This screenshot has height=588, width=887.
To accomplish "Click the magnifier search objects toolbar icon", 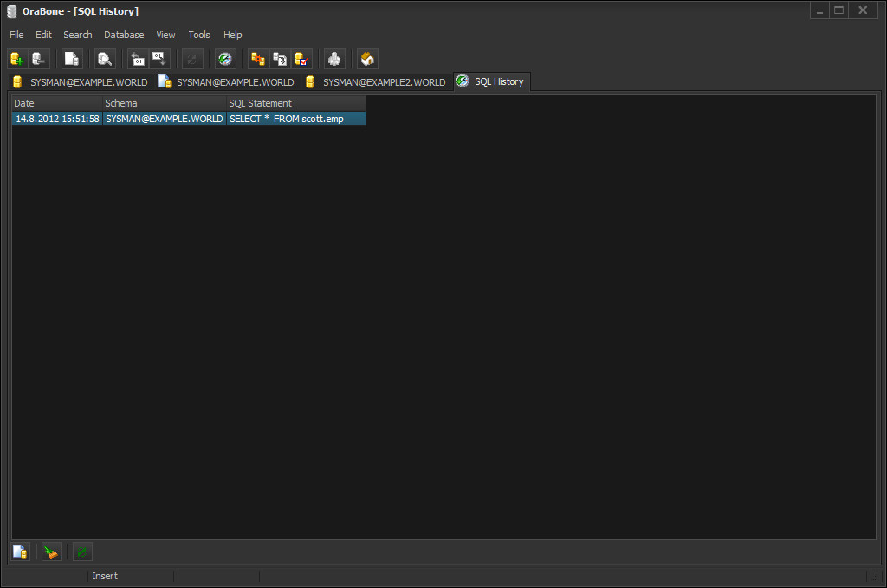I will coord(105,59).
